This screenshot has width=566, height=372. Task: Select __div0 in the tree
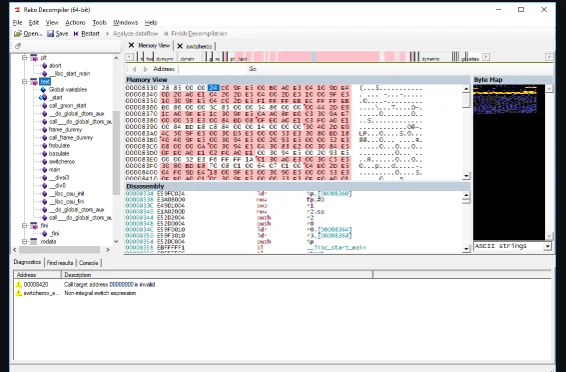click(x=58, y=185)
